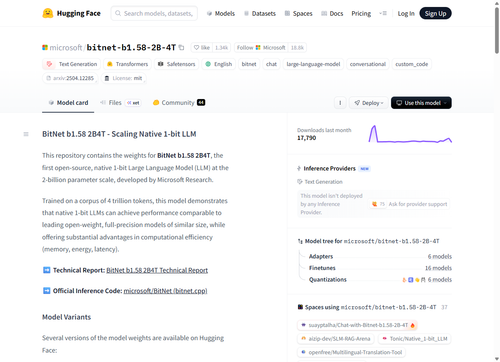Click the Microsoft organization logo by the title

pyautogui.click(x=45, y=48)
